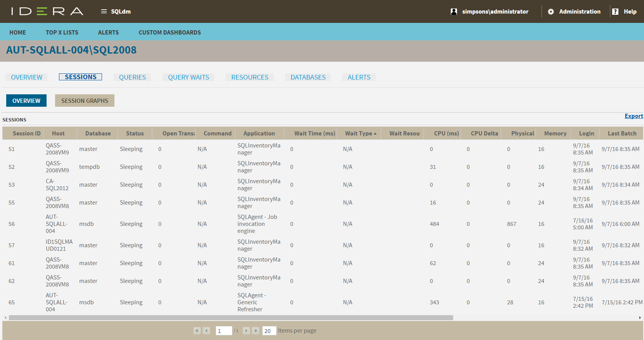The height and width of the screenshot is (340, 644).
Task: Open the RESOURCES tab
Action: 250,77
